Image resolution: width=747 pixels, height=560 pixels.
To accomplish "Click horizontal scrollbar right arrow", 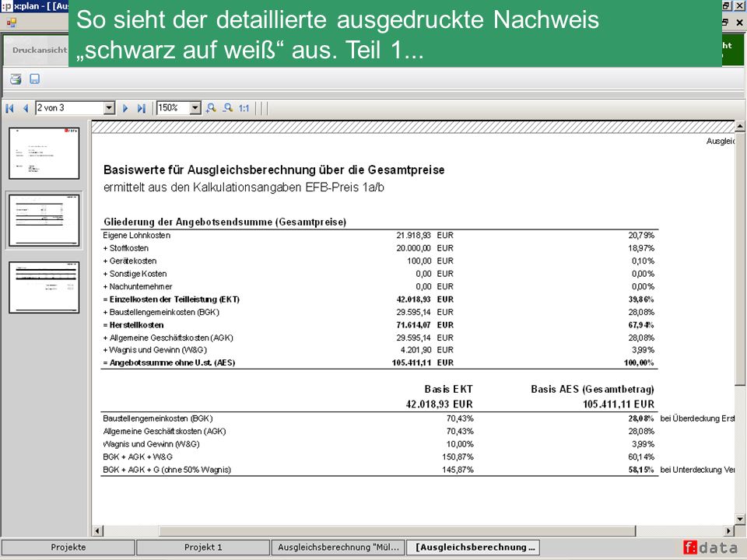I will click(728, 530).
